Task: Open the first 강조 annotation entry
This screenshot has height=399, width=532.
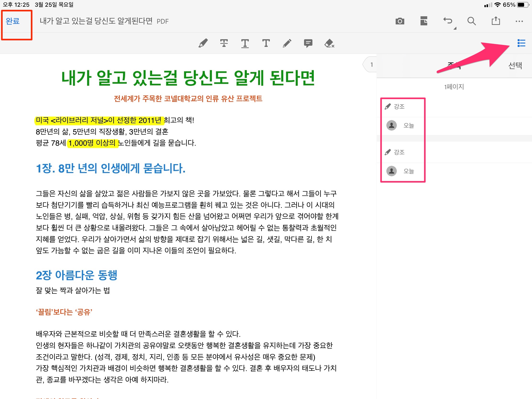Action: [x=399, y=106]
